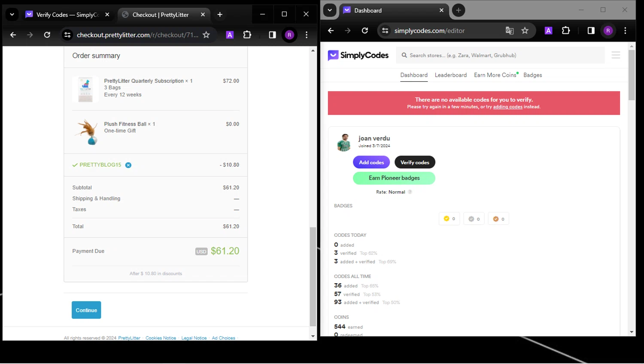644x364 pixels.
Task: Open purple A extension in PrettyLitter window
Action: tap(230, 35)
